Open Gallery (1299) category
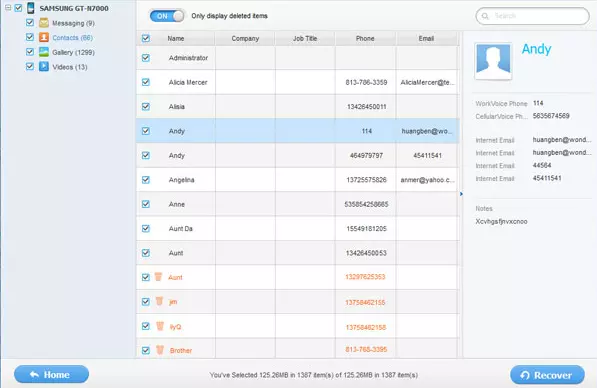 click(x=73, y=52)
